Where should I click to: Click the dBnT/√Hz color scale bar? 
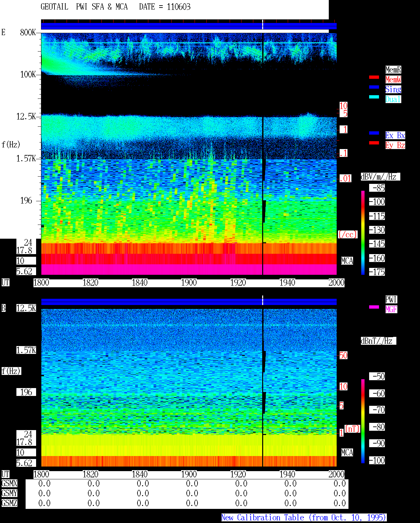363,421
